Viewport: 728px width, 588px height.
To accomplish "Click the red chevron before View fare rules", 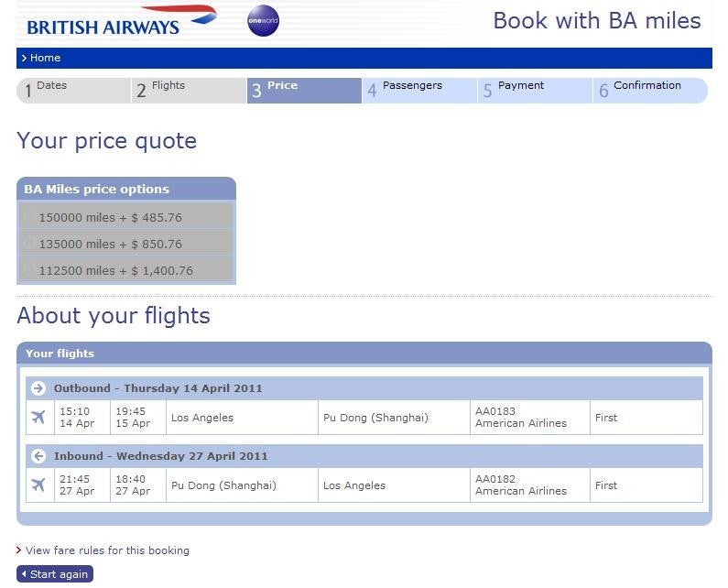I will pyautogui.click(x=19, y=550).
